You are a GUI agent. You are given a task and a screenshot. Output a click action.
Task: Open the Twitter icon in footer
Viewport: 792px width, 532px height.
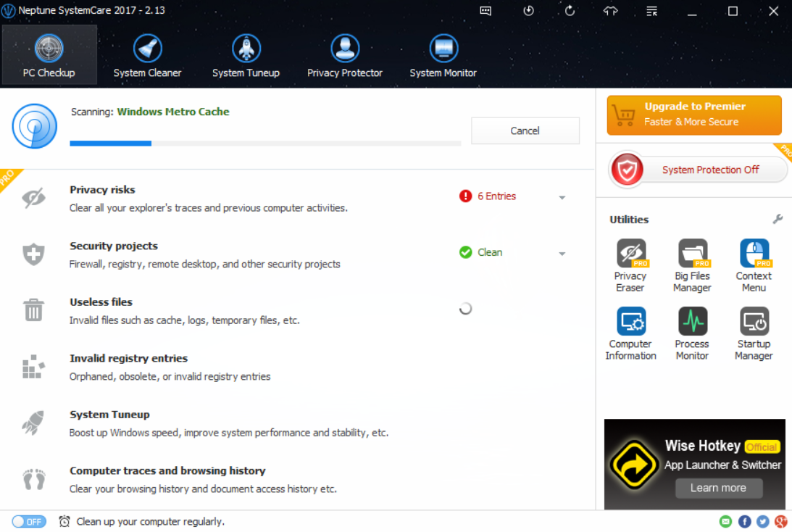pyautogui.click(x=763, y=521)
